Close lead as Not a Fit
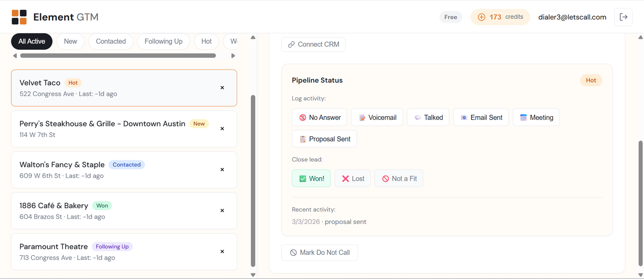The width and height of the screenshot is (644, 279). [398, 178]
